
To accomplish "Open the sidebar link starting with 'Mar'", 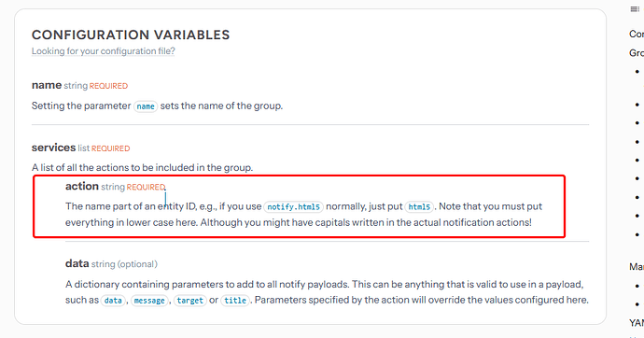I will 637,267.
